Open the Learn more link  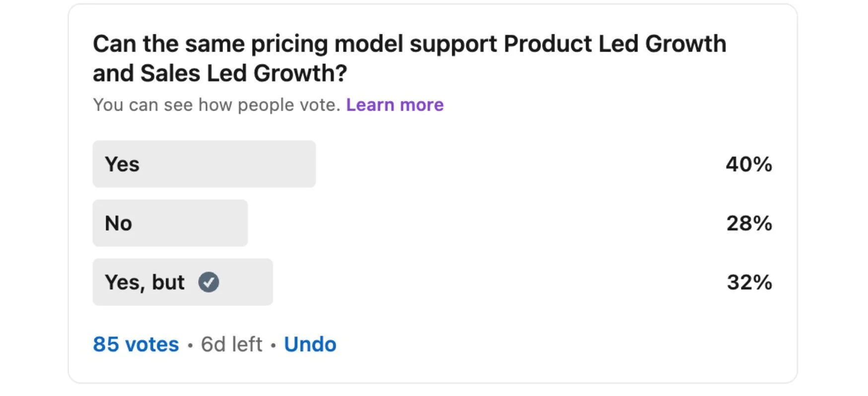pyautogui.click(x=395, y=105)
